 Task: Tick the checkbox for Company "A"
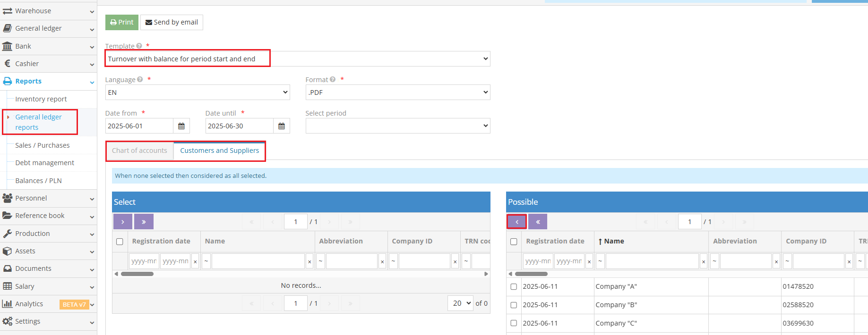click(x=514, y=286)
